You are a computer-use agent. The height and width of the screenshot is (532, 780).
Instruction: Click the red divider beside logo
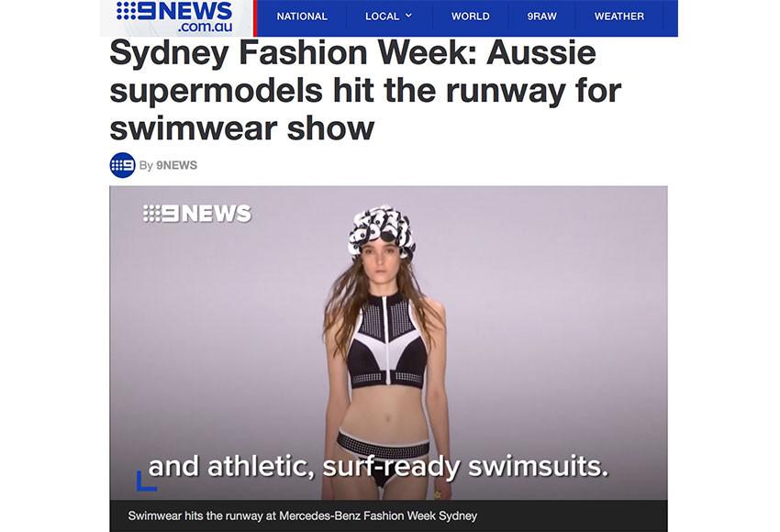pyautogui.click(x=255, y=18)
